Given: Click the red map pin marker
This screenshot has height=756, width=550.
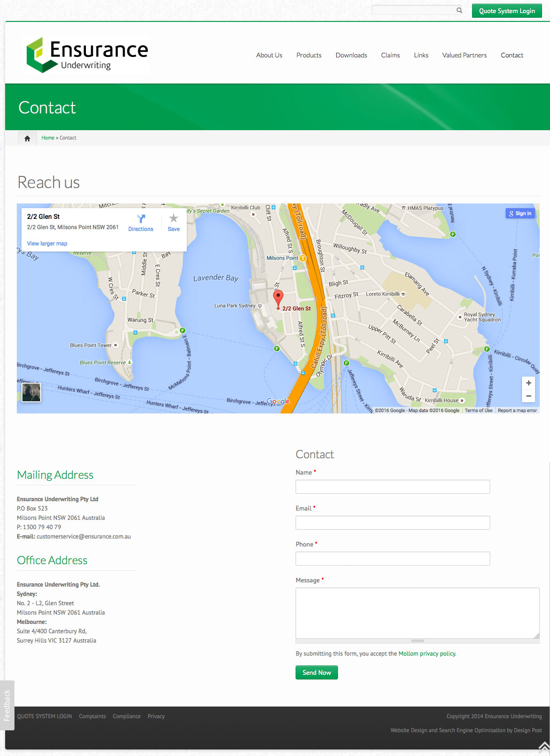Looking at the screenshot, I should click(278, 299).
